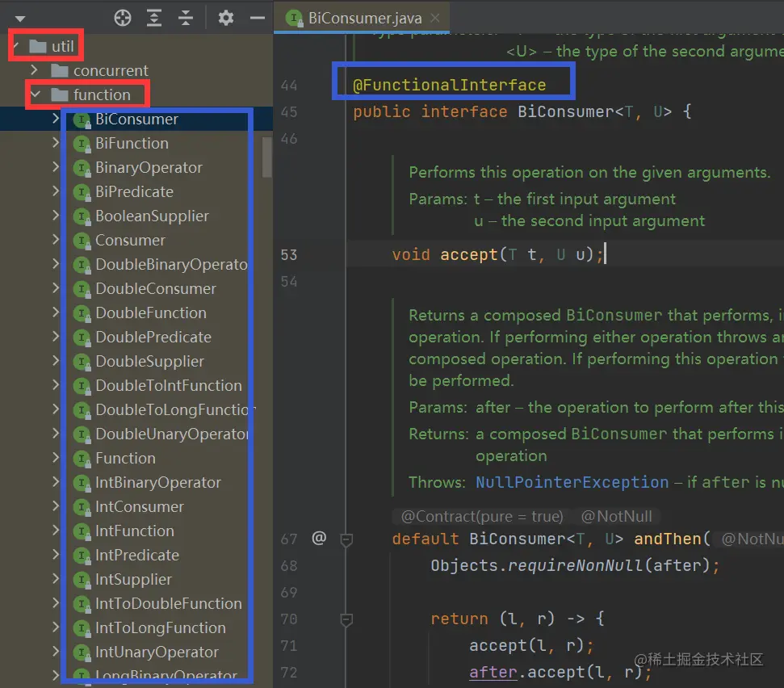Click gutter @ icon at line 67
The height and width of the screenshot is (688, 784).
(x=319, y=538)
